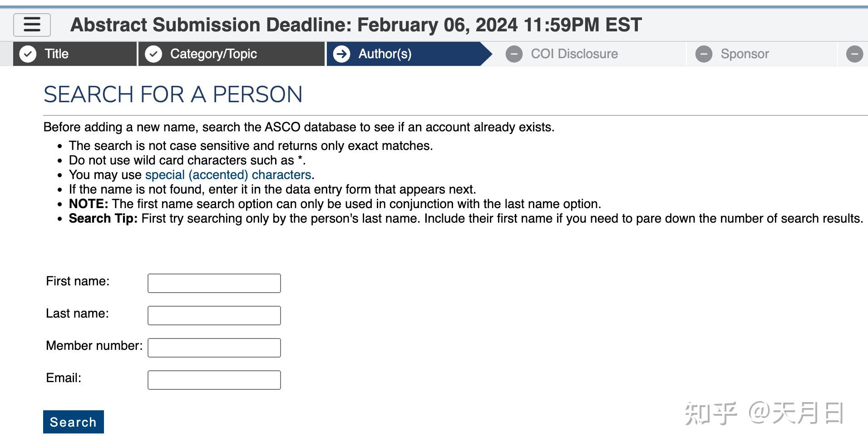Click the Search For A Person heading

pyautogui.click(x=173, y=95)
